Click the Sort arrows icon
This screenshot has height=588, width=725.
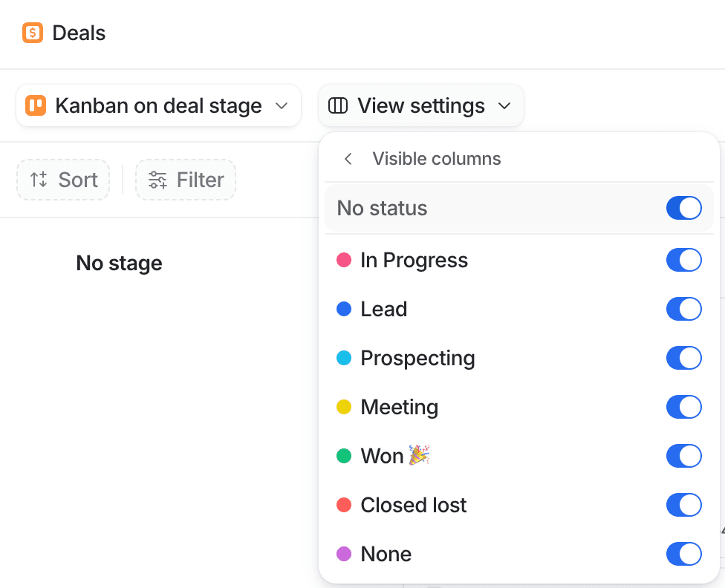(39, 180)
